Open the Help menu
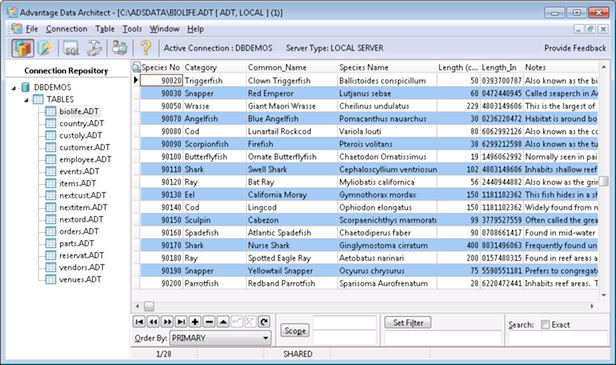The width and height of the screenshot is (616, 365). coord(195,29)
